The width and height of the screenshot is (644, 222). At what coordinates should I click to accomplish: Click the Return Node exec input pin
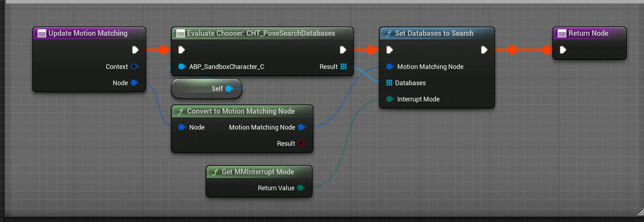point(562,50)
